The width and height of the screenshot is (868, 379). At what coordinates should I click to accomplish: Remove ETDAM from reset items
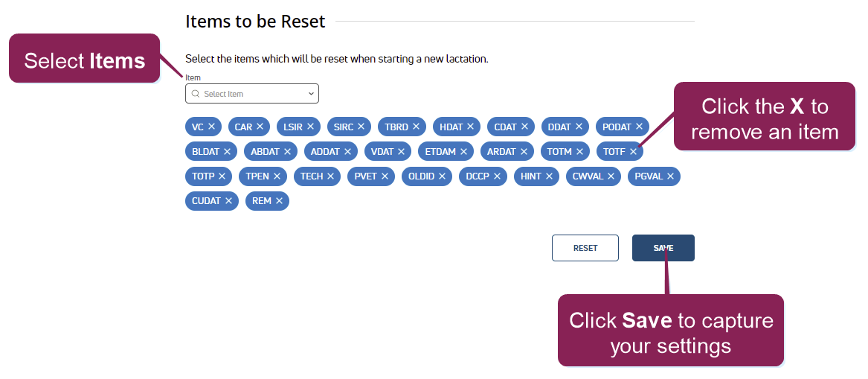coord(464,152)
